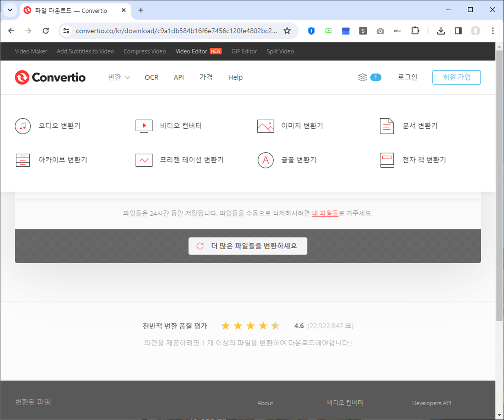The height and width of the screenshot is (420, 504).
Task: Select the 프리젠테이션 변환기 presentation converter icon
Action: coord(143,160)
